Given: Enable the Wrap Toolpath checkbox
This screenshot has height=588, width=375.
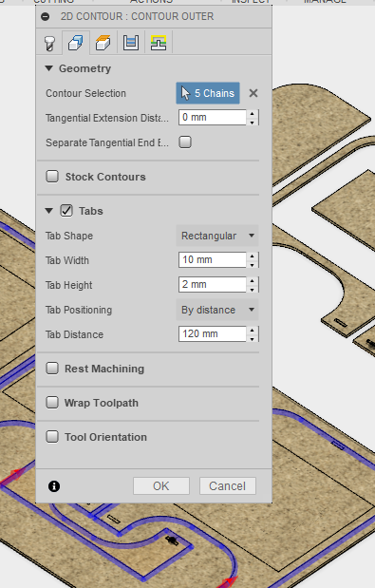Looking at the screenshot, I should 52,403.
